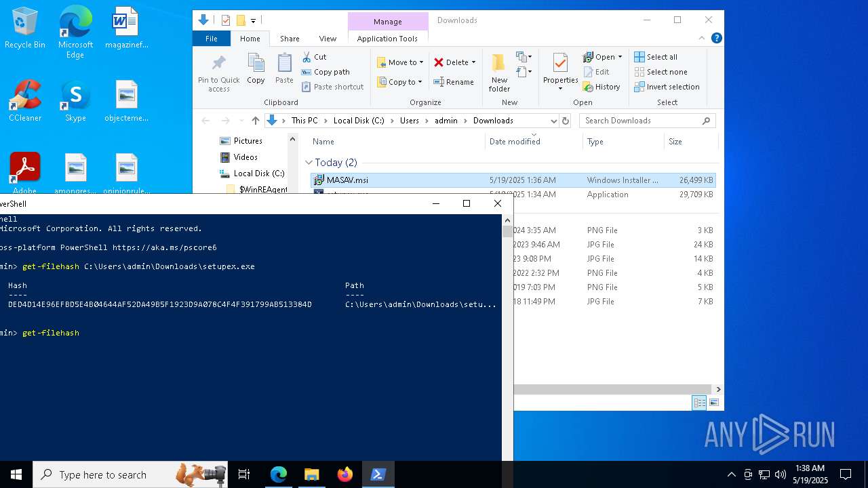The image size is (868, 488).
Task: Launch Microsoft Edge from desktop
Action: [75, 32]
